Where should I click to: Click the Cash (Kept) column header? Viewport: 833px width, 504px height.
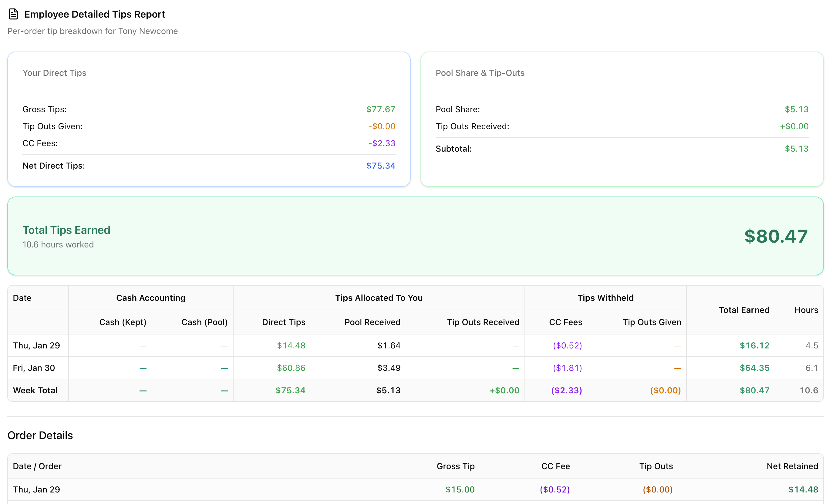122,322
